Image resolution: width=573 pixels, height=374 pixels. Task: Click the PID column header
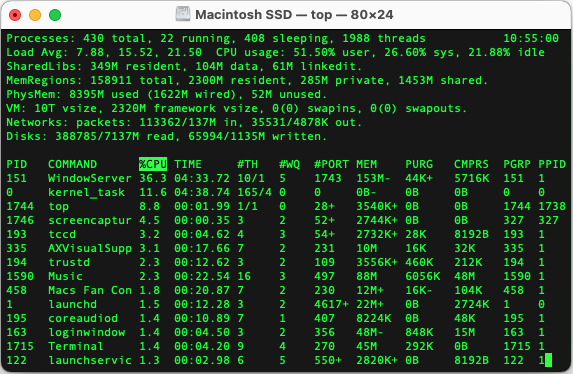point(17,164)
